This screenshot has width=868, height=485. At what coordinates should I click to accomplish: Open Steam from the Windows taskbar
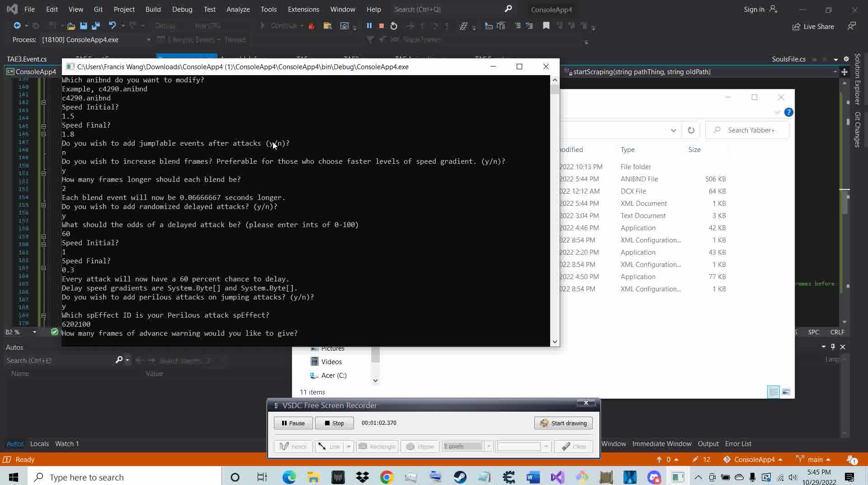[460, 477]
